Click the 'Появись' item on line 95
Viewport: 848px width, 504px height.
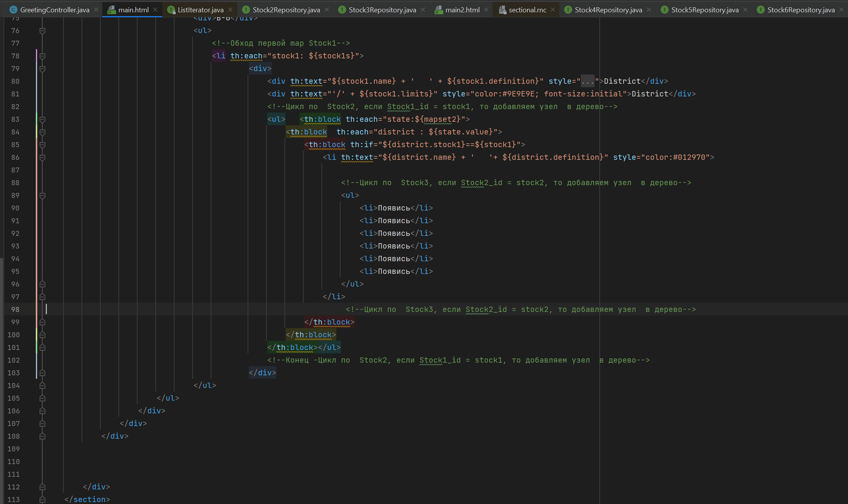(x=394, y=271)
